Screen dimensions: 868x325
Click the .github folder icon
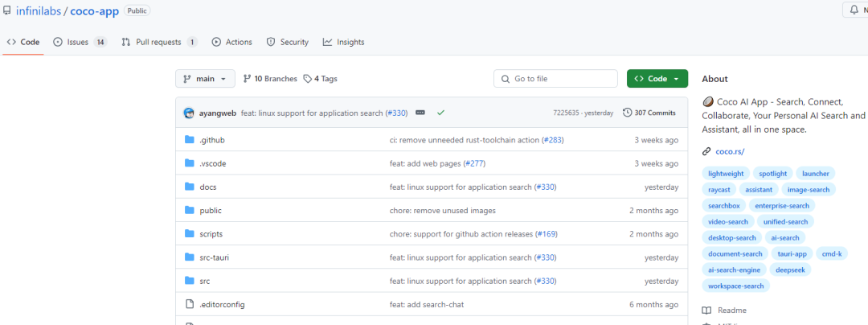[x=190, y=140]
